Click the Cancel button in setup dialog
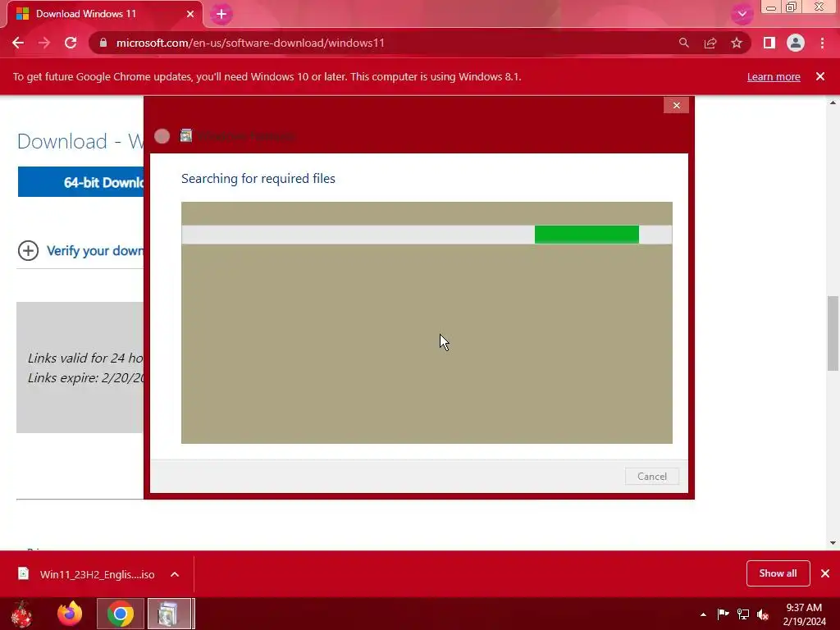 pyautogui.click(x=652, y=477)
